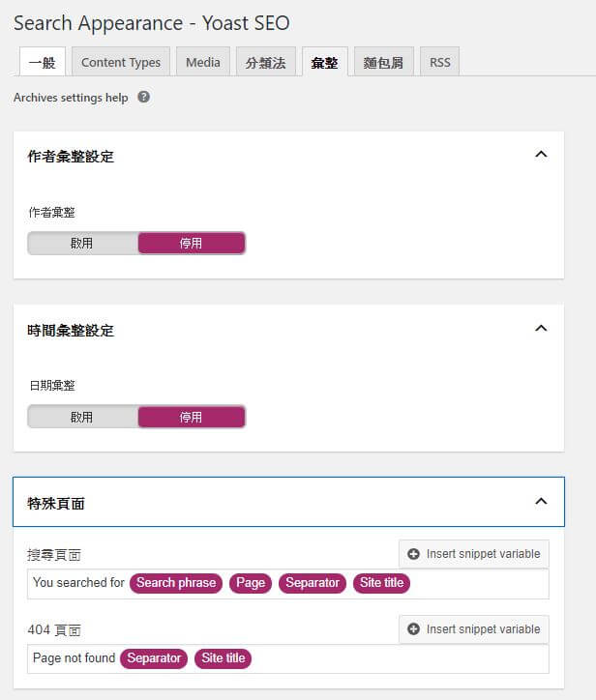Switch to the 分類法 tab
The image size is (596, 700).
pyautogui.click(x=266, y=62)
